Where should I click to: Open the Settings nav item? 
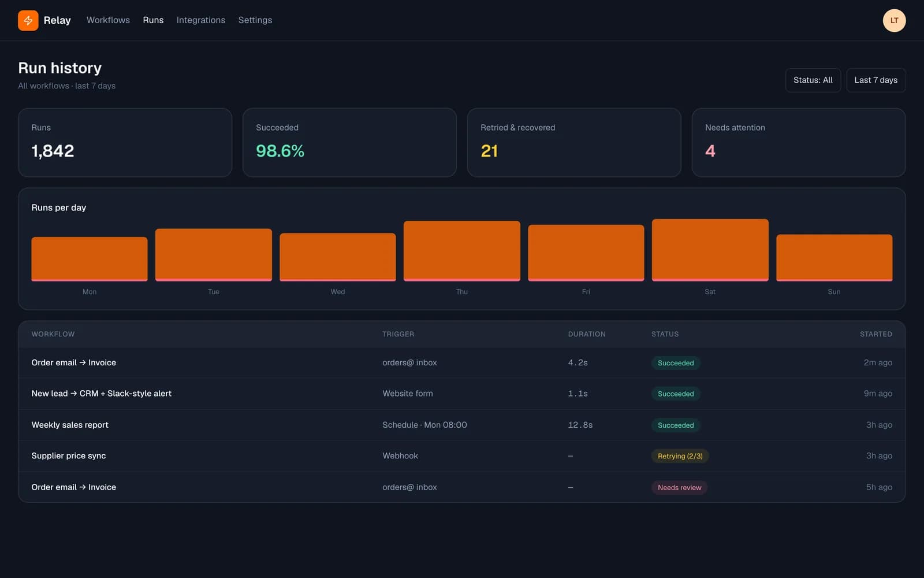click(x=255, y=20)
